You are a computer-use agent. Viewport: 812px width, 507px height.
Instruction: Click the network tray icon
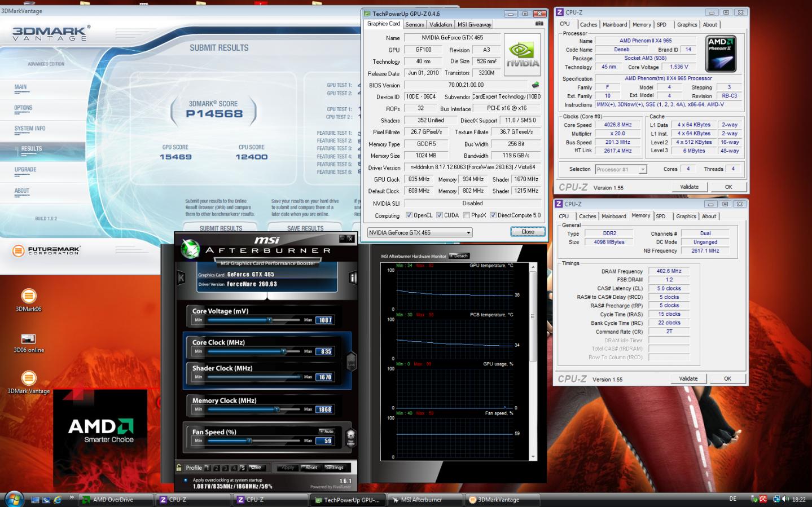tap(776, 499)
